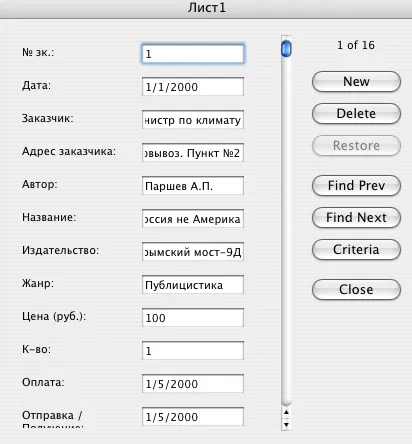This screenshot has width=412, height=444.
Task: Find the previous record with Find Prev
Action: point(356,185)
